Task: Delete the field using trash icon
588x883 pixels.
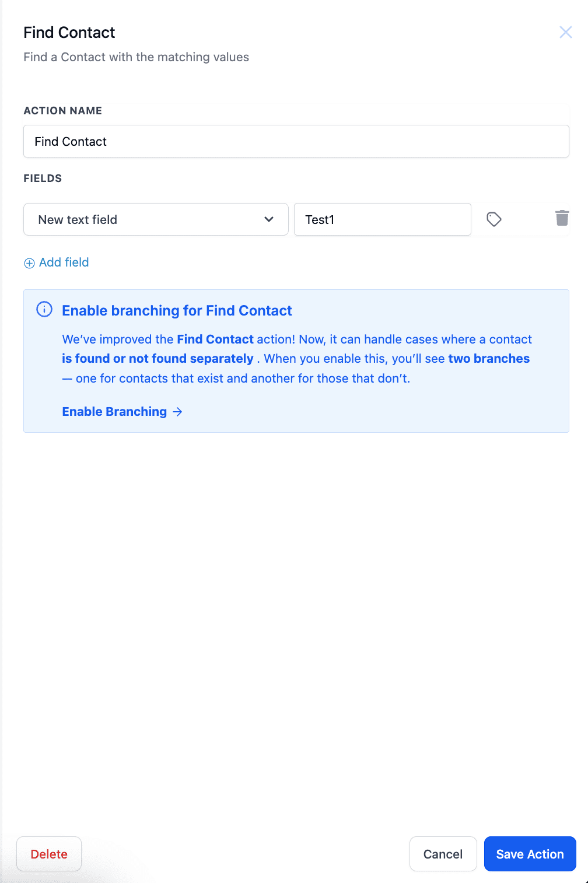Action: 562,218
